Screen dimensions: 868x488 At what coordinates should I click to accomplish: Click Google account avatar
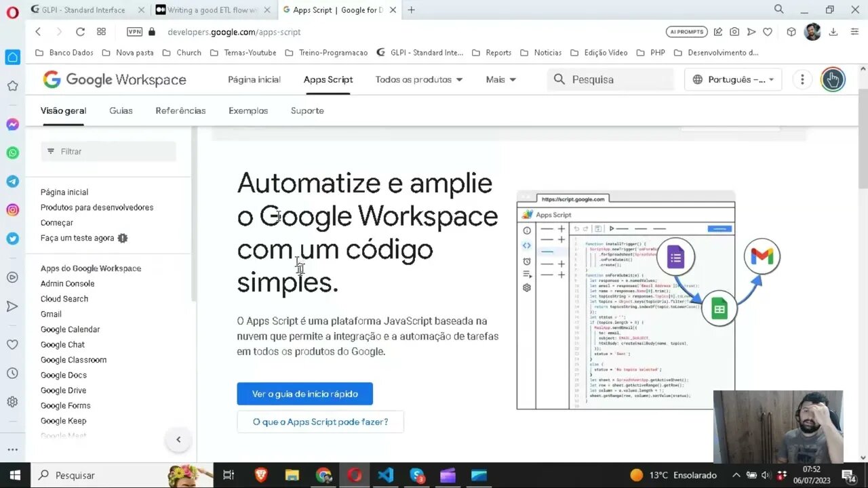coord(833,79)
